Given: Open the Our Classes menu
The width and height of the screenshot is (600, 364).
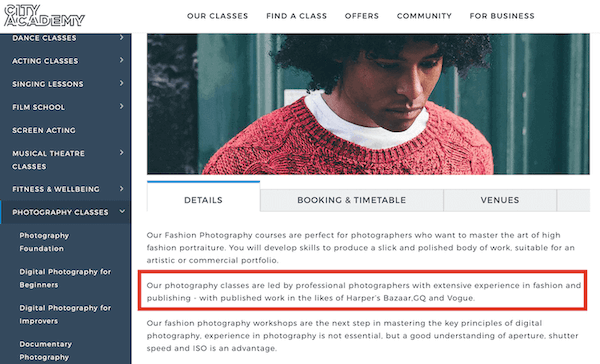Looking at the screenshot, I should [217, 16].
